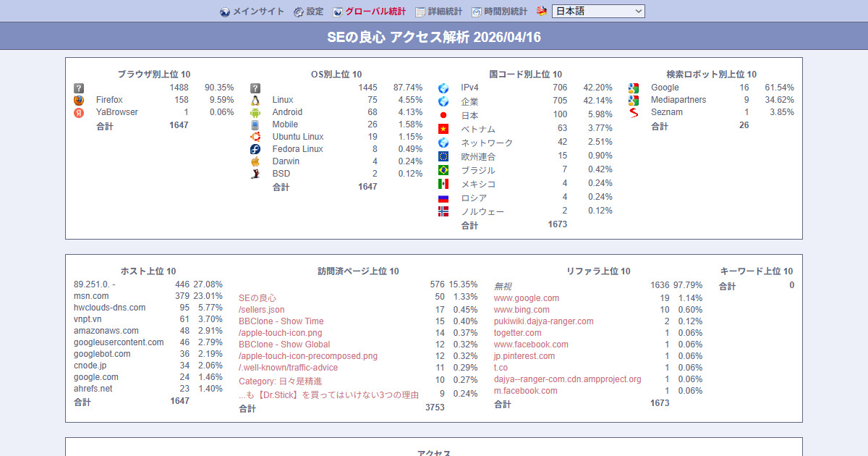Click the YaBrowser icon

click(x=79, y=112)
